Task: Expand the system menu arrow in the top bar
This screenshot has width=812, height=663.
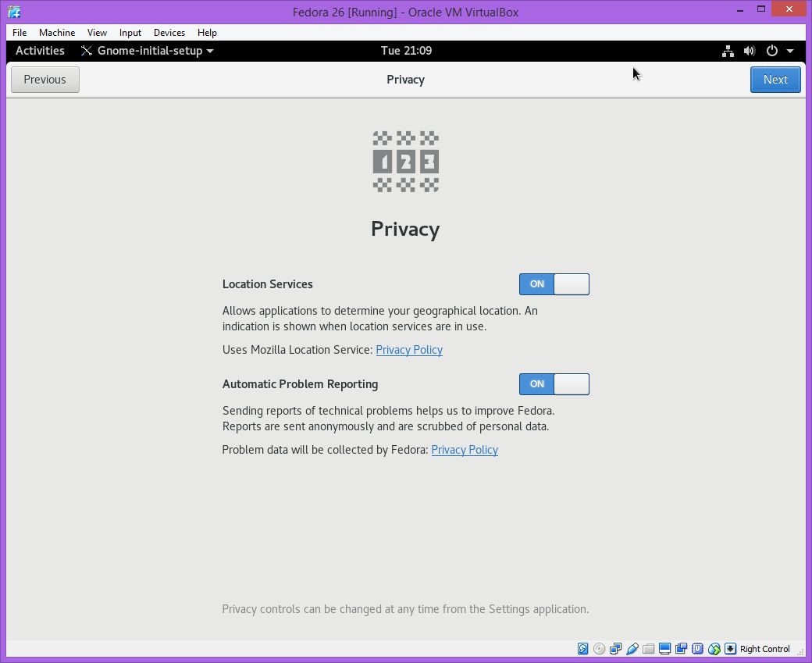Action: (x=790, y=51)
